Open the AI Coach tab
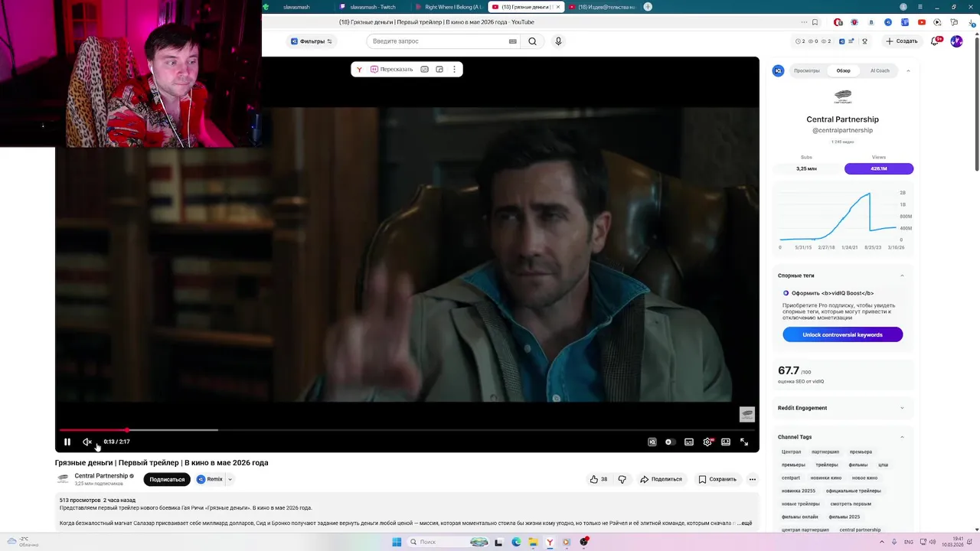 click(x=880, y=70)
